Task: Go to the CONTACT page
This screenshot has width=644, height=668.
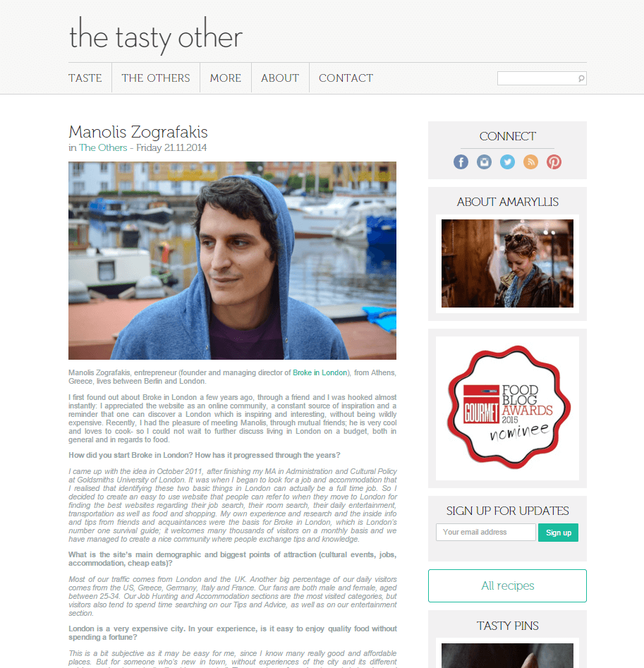Action: (x=346, y=78)
